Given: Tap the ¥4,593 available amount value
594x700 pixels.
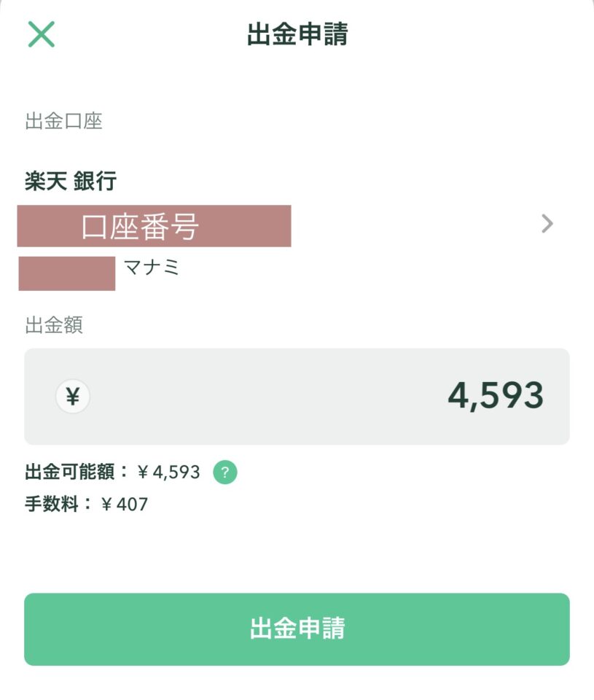Looking at the screenshot, I should (168, 472).
